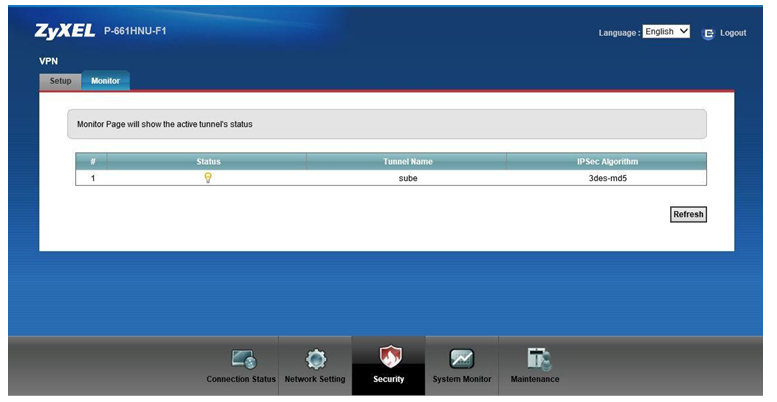Screen dimensions: 777x402
Task: Open the System Monitor chart icon
Action: [462, 359]
